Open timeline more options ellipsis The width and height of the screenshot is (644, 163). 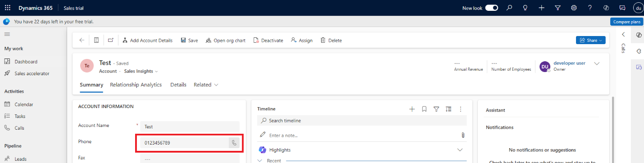pyautogui.click(x=460, y=109)
